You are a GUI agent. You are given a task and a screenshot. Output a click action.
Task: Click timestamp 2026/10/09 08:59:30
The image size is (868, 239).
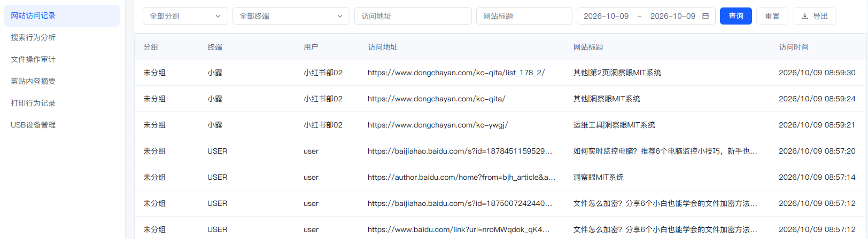[x=817, y=73]
